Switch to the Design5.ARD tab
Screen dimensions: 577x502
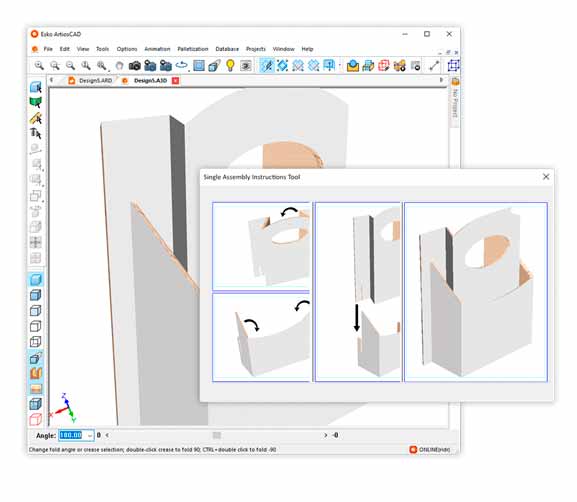point(91,80)
